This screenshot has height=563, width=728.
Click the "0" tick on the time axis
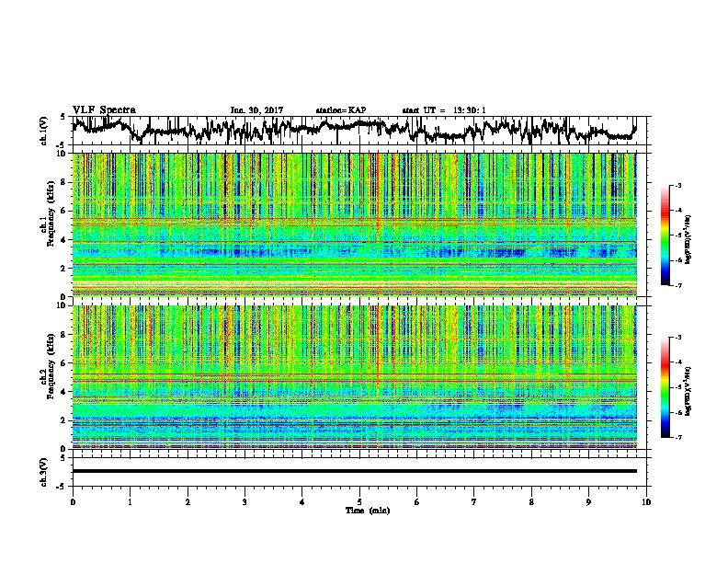pyautogui.click(x=73, y=502)
